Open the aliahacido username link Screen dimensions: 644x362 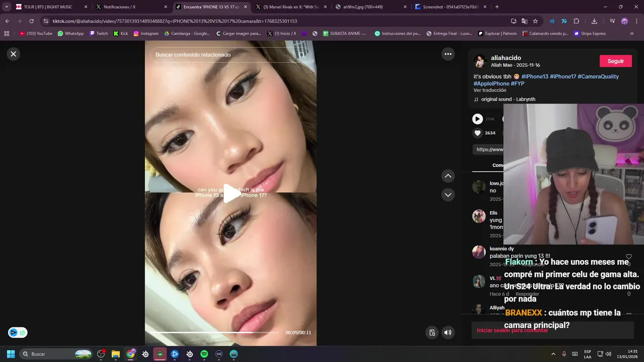click(x=506, y=58)
